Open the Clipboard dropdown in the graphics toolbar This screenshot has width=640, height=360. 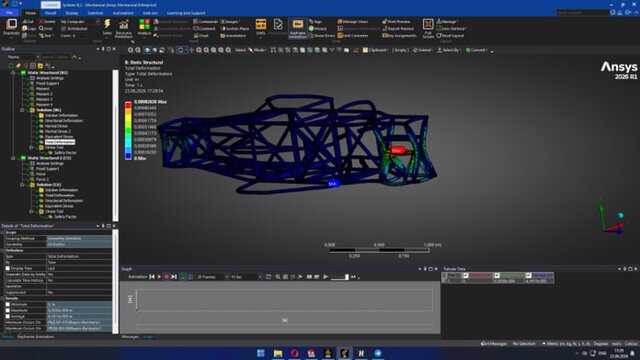point(375,50)
